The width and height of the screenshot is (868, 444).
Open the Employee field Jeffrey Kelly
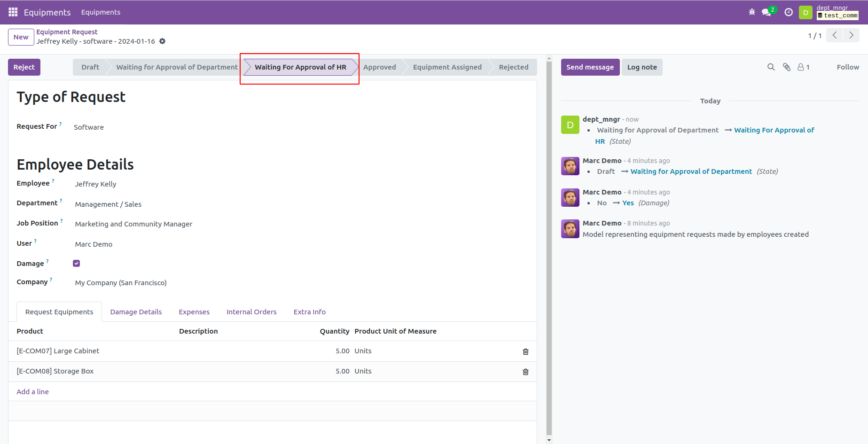pos(95,184)
